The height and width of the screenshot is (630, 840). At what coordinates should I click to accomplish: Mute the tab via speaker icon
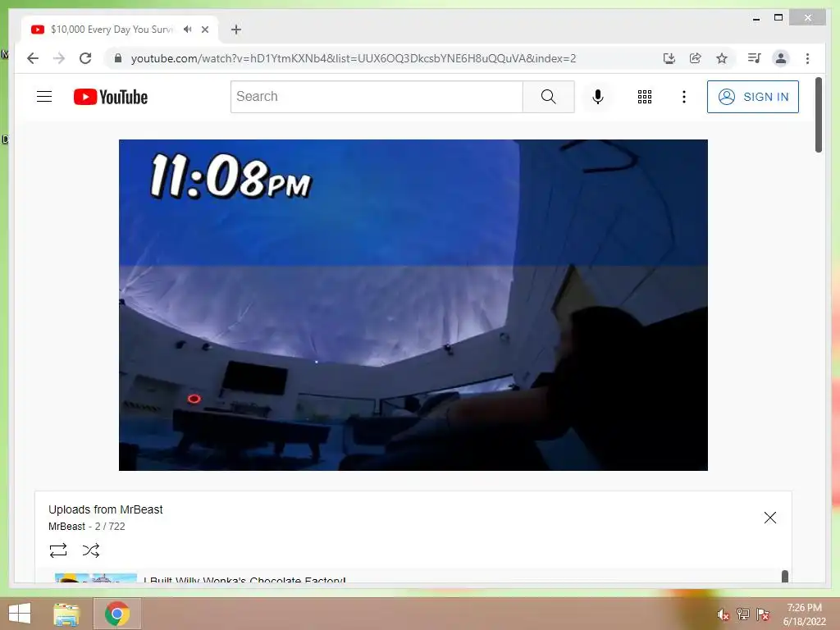coord(187,30)
